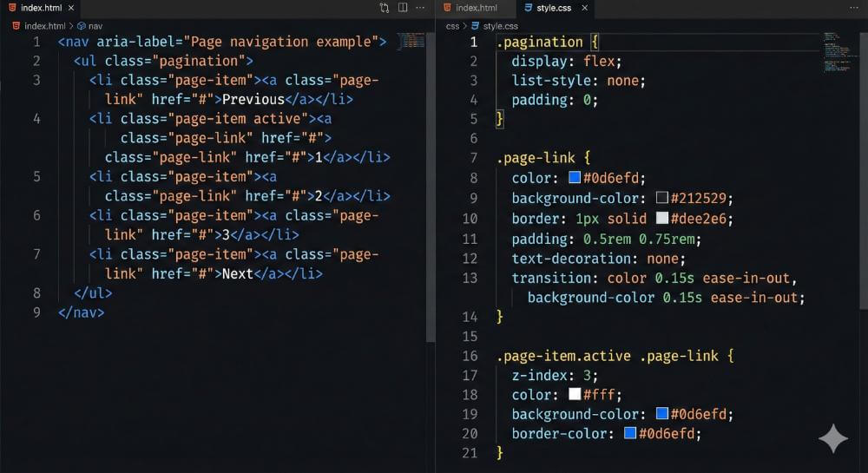This screenshot has width=868, height=473.
Task: Switch to the index.html tab in the right editor
Action: [x=476, y=8]
